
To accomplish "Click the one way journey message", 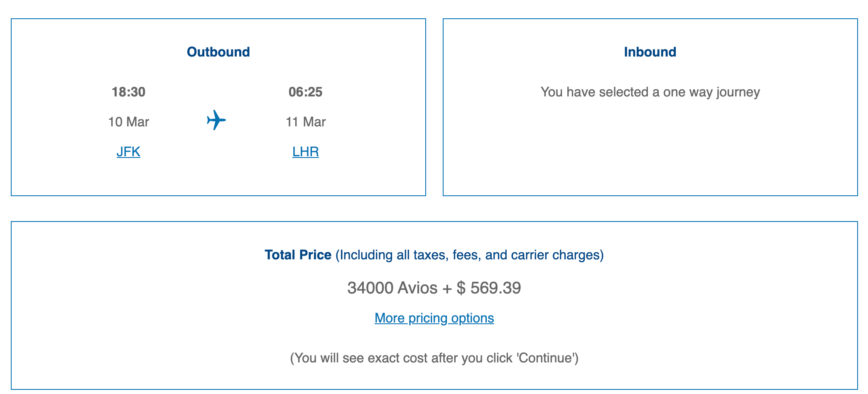I will click(650, 92).
